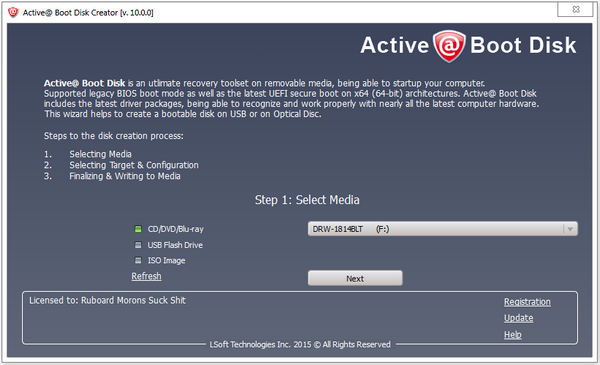Viewport: 600px width, 365px height.
Task: Click the title bar application icon
Action: [x=13, y=12]
